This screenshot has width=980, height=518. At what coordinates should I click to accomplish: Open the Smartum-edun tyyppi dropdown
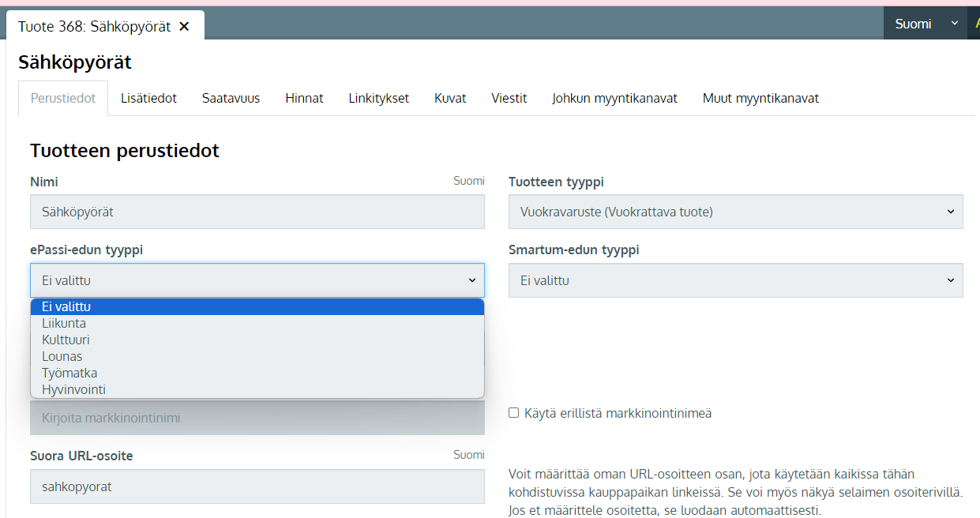point(735,280)
